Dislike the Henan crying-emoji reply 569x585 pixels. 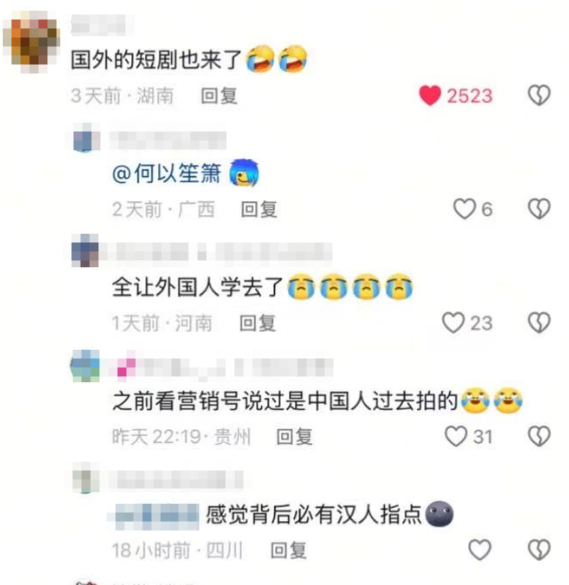pyautogui.click(x=539, y=323)
